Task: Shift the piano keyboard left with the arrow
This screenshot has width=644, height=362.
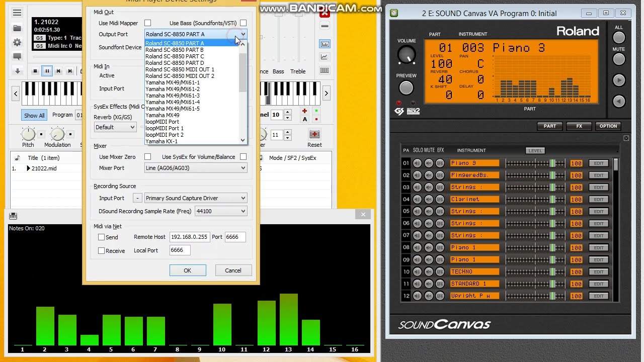Action: coord(16,94)
